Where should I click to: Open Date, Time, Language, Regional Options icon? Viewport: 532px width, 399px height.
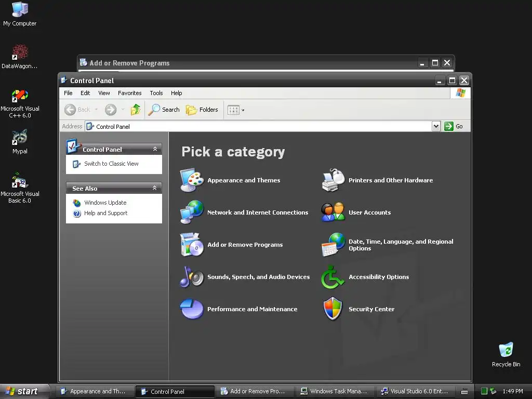333,244
